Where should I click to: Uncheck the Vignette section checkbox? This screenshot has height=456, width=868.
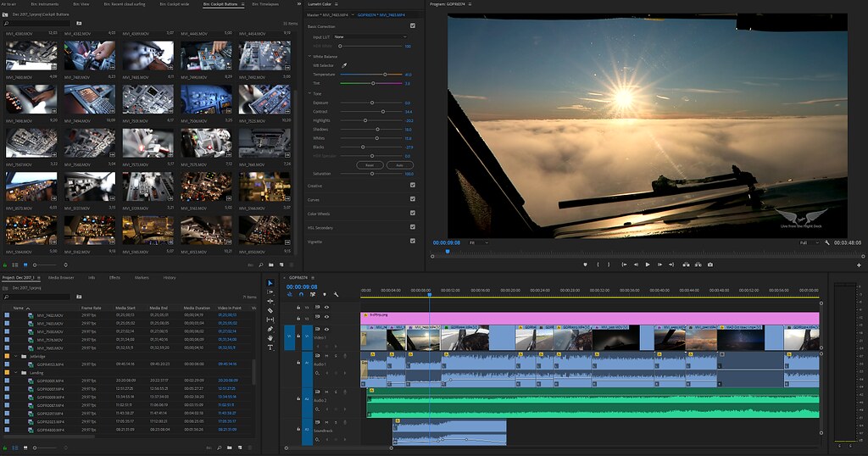click(413, 242)
